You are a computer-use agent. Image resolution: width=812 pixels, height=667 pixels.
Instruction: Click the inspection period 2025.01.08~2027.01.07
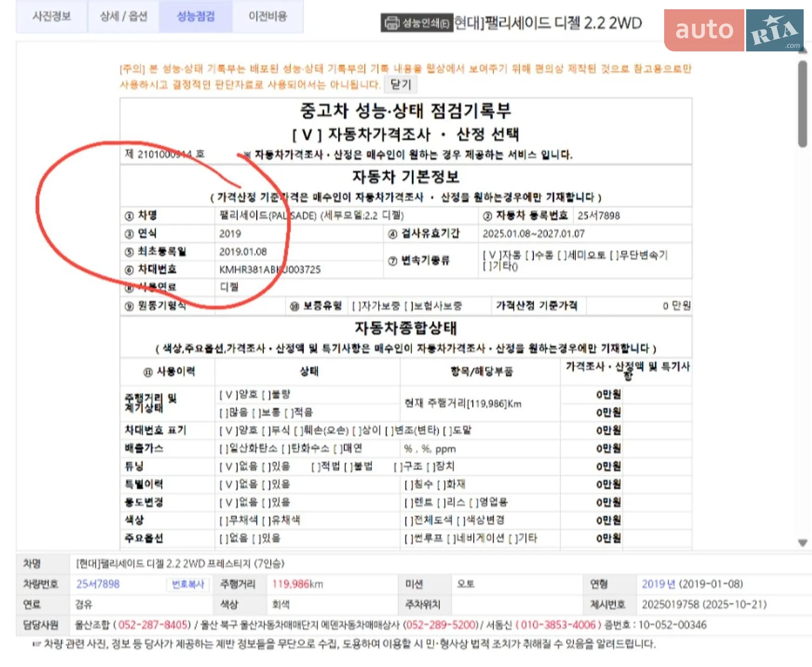pos(533,233)
